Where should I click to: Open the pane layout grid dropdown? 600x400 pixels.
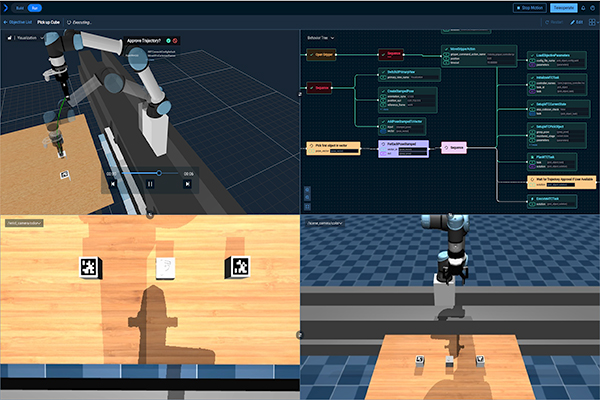(x=593, y=22)
